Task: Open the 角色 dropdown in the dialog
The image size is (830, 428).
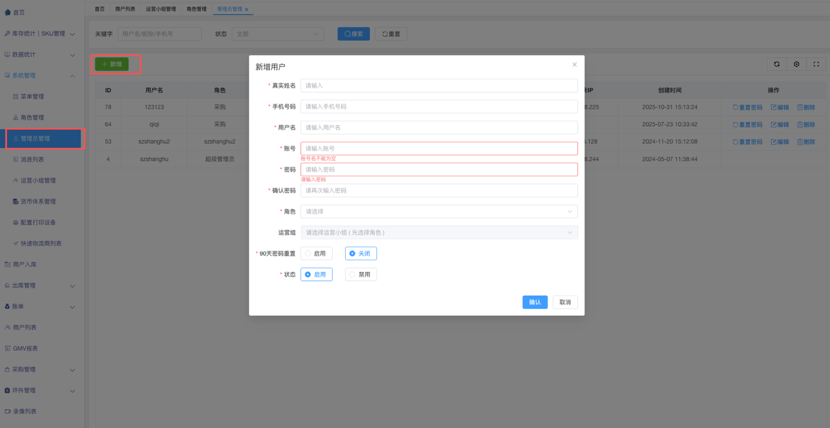Action: pos(439,211)
